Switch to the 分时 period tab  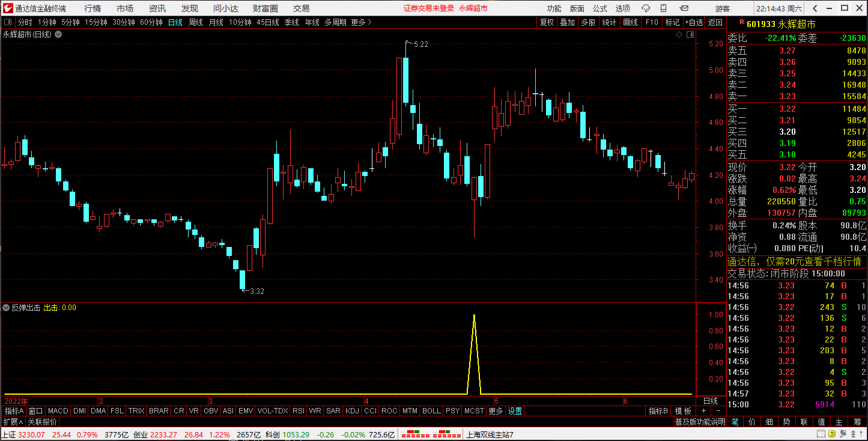point(25,22)
